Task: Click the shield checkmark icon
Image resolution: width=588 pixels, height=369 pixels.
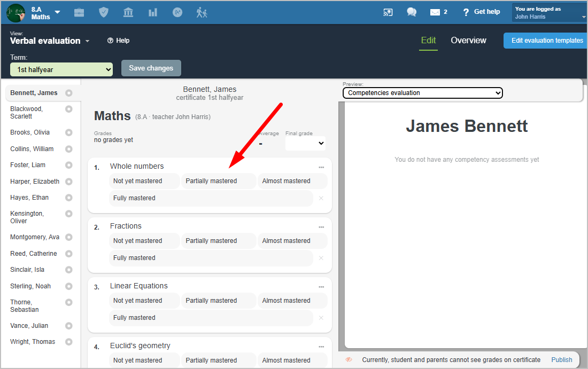Action: pyautogui.click(x=104, y=12)
